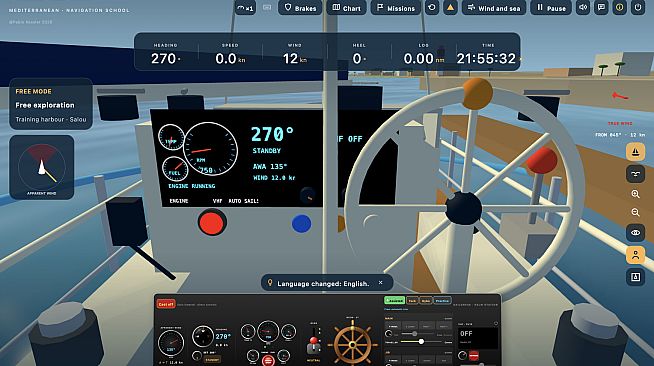Click the red Cast off button

click(x=166, y=304)
